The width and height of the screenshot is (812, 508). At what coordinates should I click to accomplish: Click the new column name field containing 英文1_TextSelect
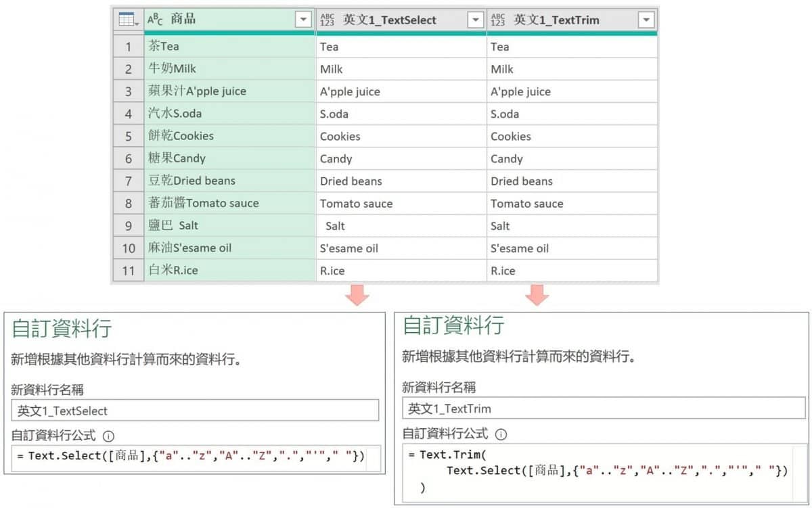[x=195, y=411]
